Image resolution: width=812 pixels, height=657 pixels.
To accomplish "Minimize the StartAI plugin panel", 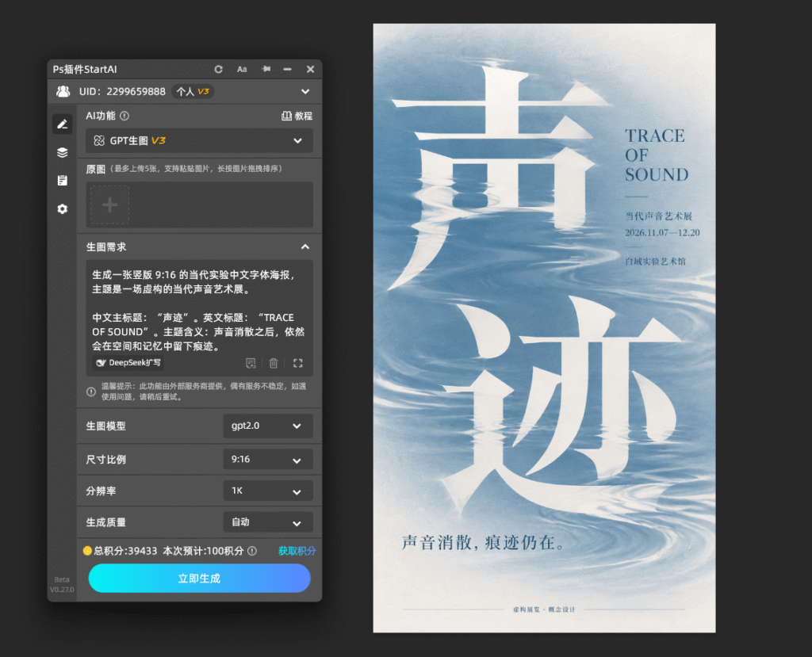I will click(x=287, y=70).
